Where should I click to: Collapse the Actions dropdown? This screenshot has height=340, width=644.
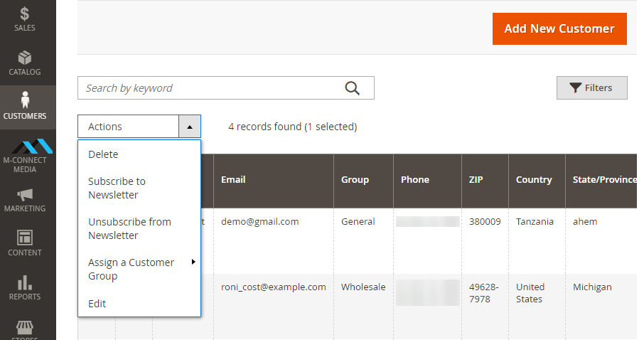189,127
